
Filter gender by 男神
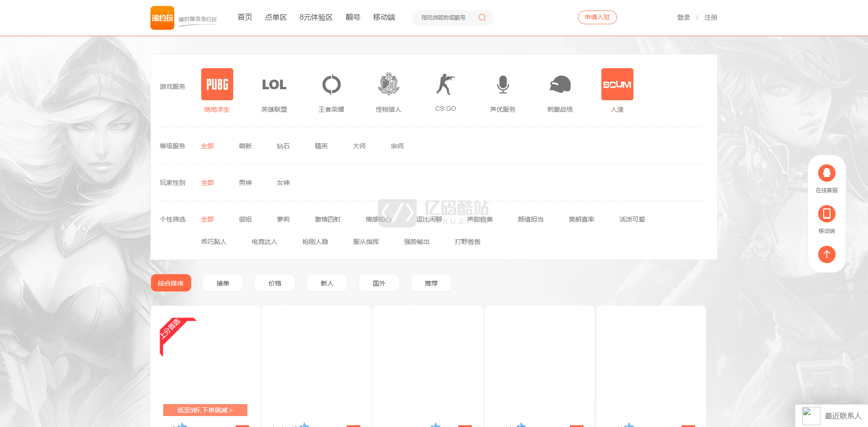pos(246,183)
